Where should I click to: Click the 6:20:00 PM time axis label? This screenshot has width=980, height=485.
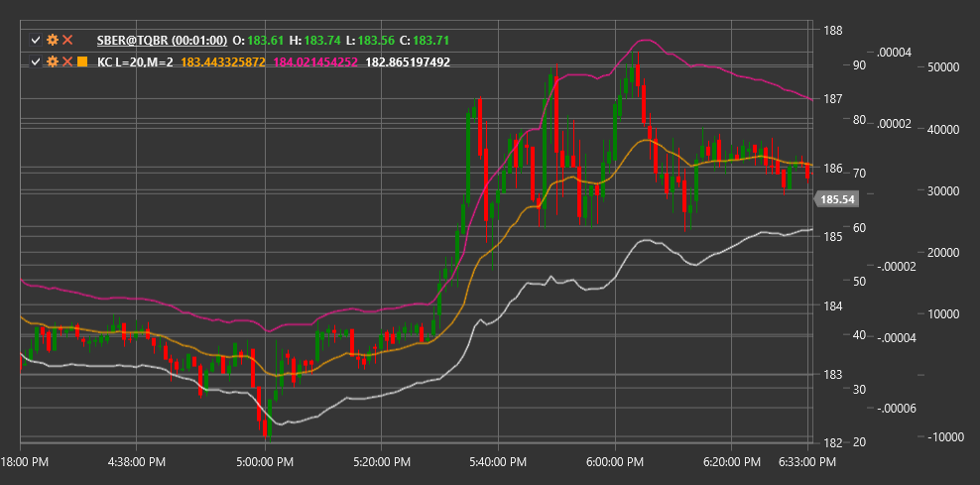(x=731, y=462)
